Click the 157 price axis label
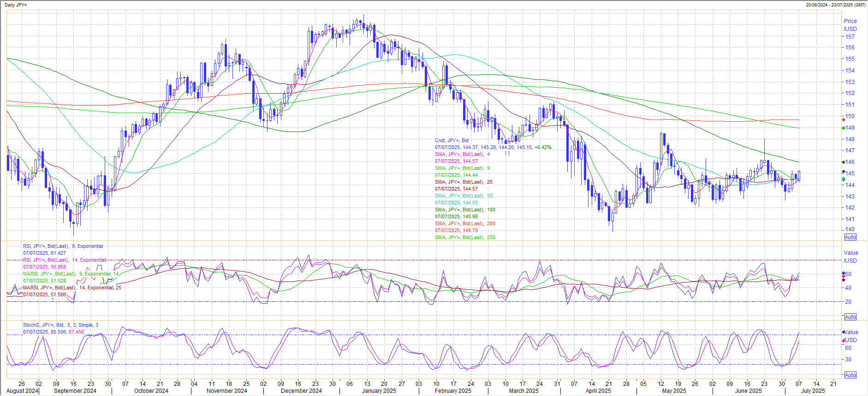The height and width of the screenshot is (396, 868). click(850, 37)
